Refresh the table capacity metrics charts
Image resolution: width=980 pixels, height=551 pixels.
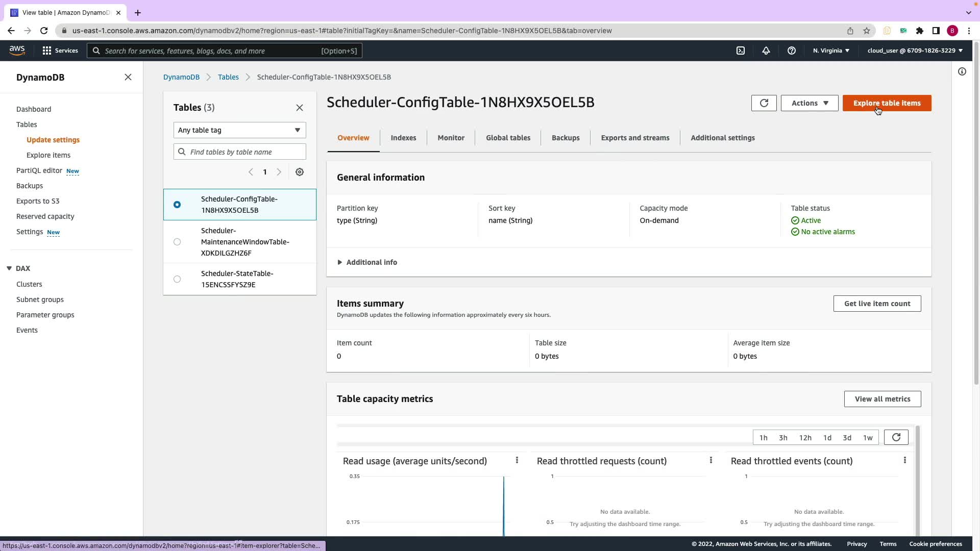pos(896,437)
